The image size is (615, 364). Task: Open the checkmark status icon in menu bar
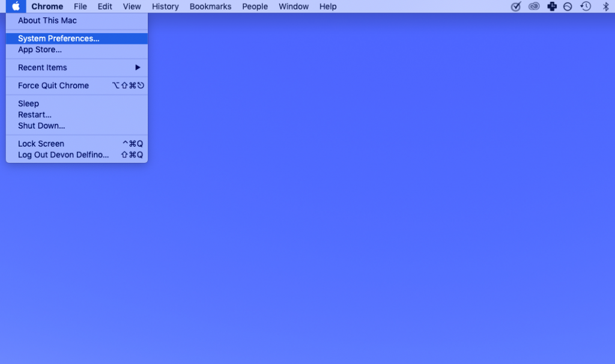pyautogui.click(x=516, y=6)
